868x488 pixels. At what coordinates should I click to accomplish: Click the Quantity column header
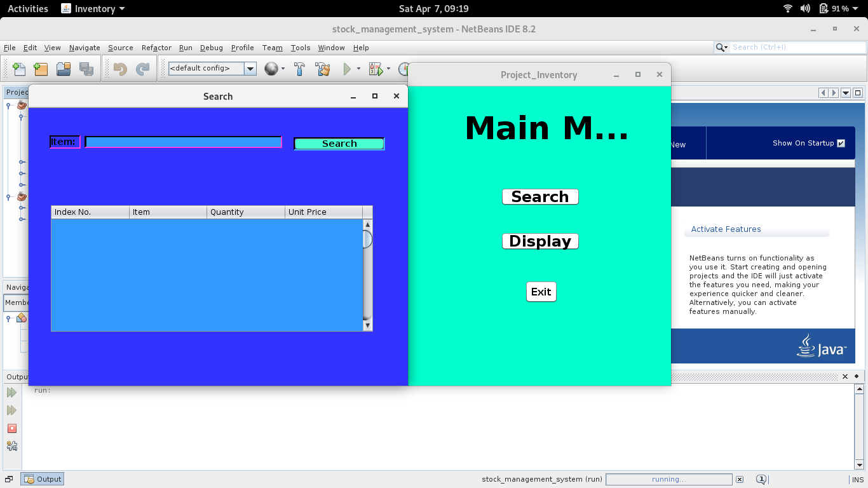(x=246, y=212)
